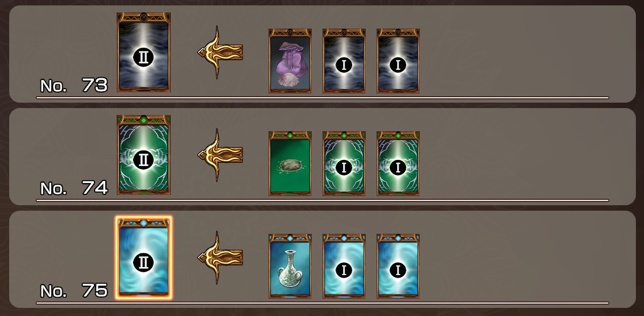644x316 pixels.
Task: Select the right grey level I card
Action: click(x=398, y=60)
